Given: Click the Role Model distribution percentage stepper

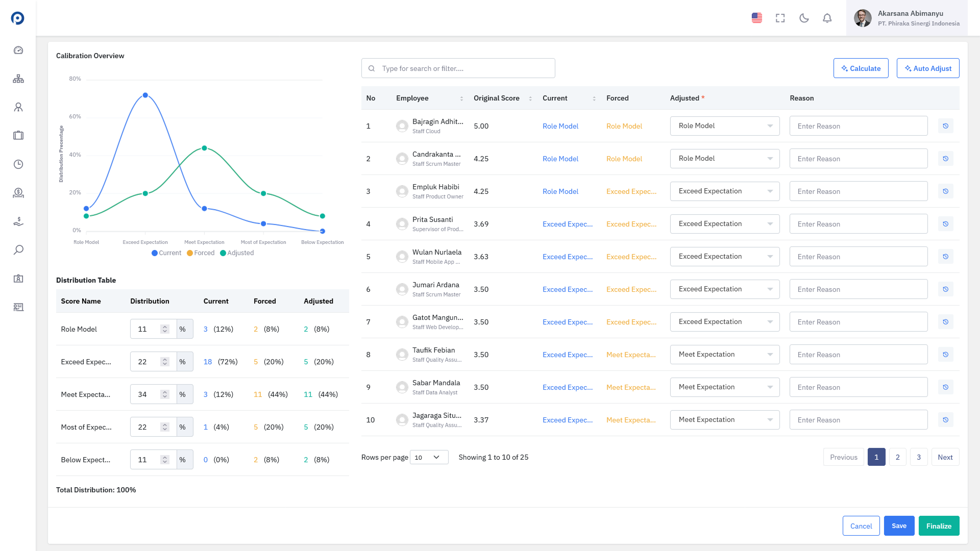Looking at the screenshot, I should coord(165,329).
